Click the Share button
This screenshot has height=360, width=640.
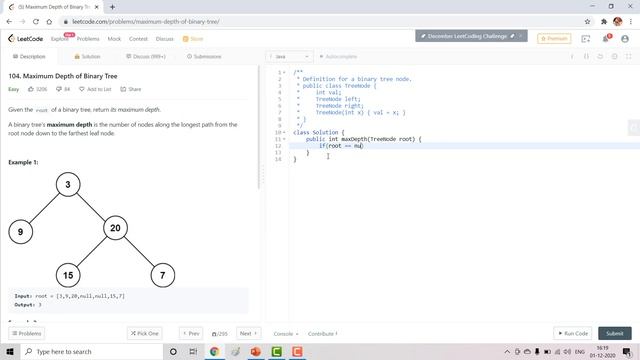point(131,89)
